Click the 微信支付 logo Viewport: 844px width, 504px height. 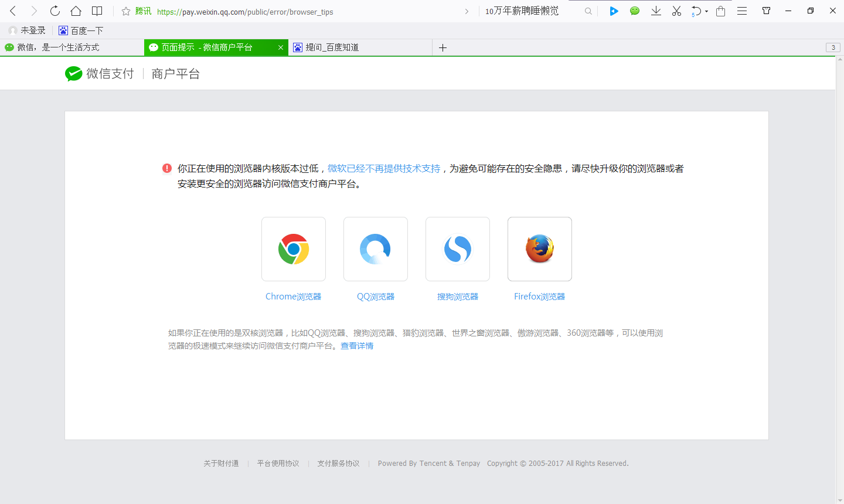[100, 73]
